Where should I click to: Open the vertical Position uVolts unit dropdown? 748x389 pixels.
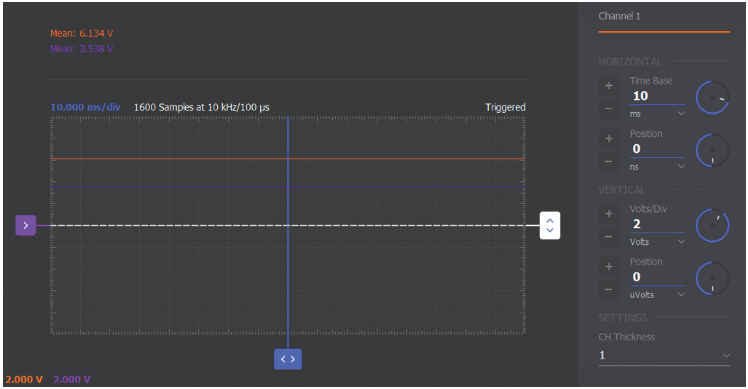(x=657, y=294)
